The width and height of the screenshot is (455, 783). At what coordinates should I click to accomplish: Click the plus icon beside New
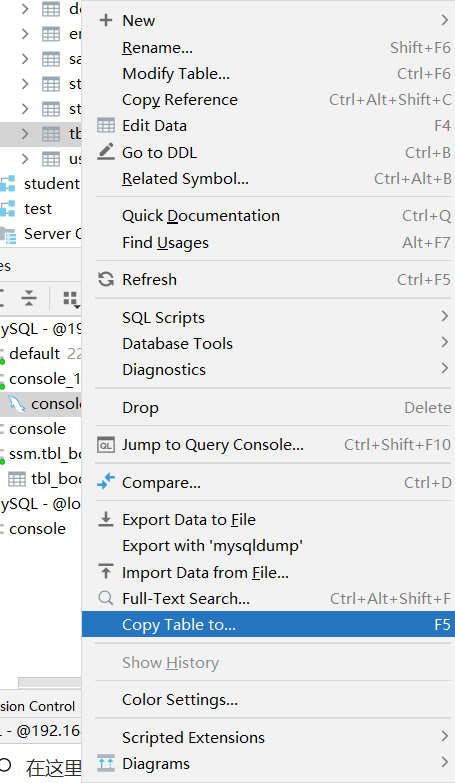(x=106, y=20)
